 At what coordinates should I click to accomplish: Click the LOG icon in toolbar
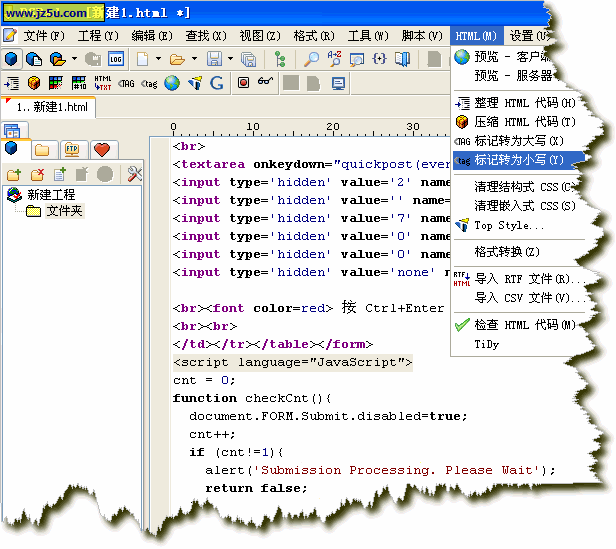coord(116,59)
